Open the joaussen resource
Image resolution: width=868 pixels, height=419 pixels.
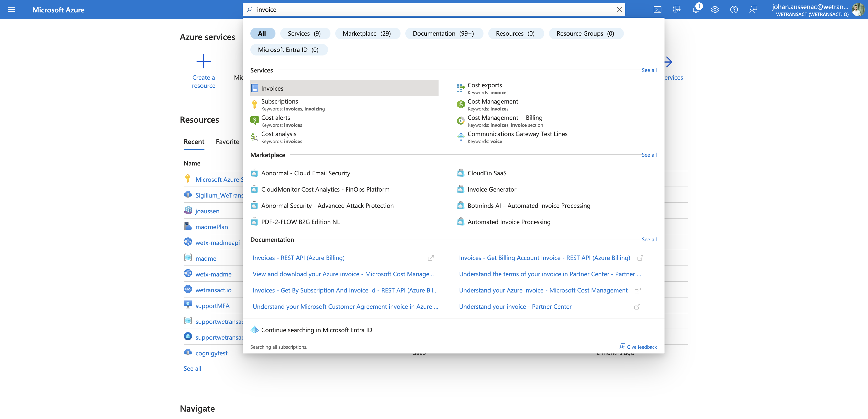click(207, 211)
